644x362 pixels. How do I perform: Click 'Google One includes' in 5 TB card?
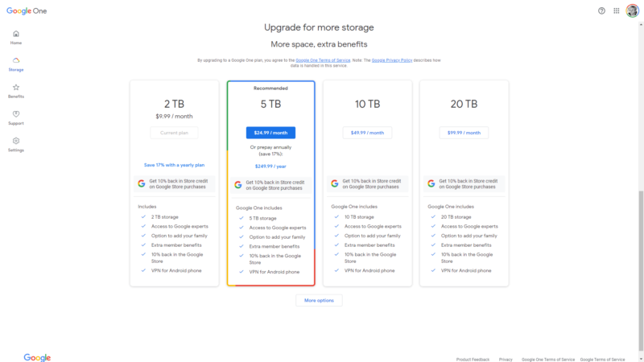coord(258,208)
